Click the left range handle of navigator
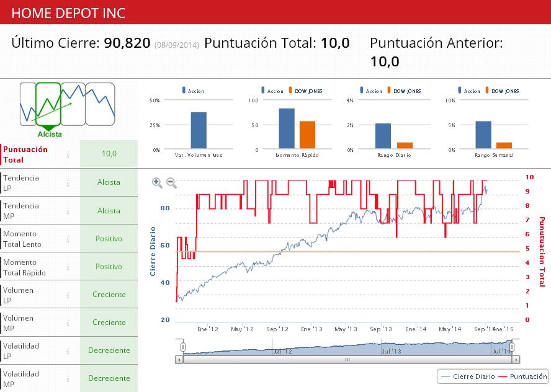The image size is (551, 392). coord(182,347)
